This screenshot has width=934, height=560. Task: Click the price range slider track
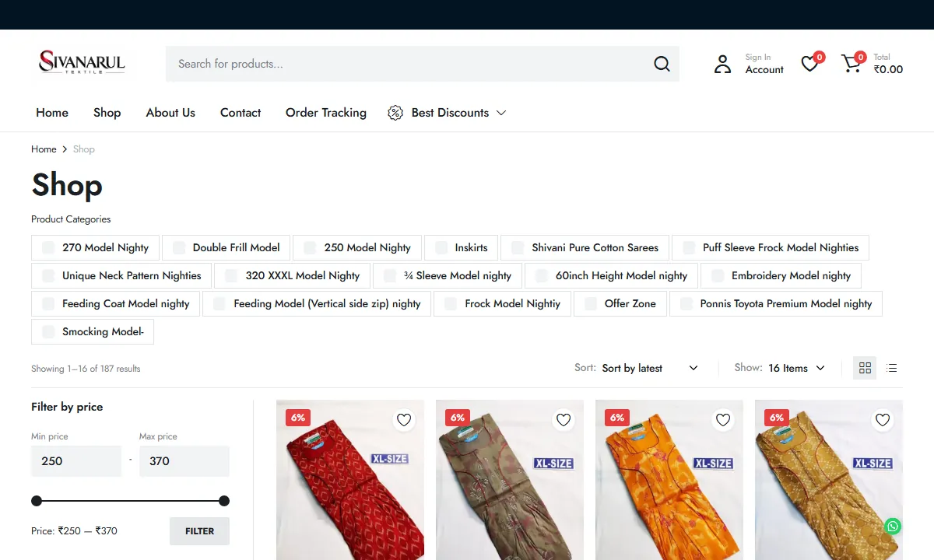(130, 501)
